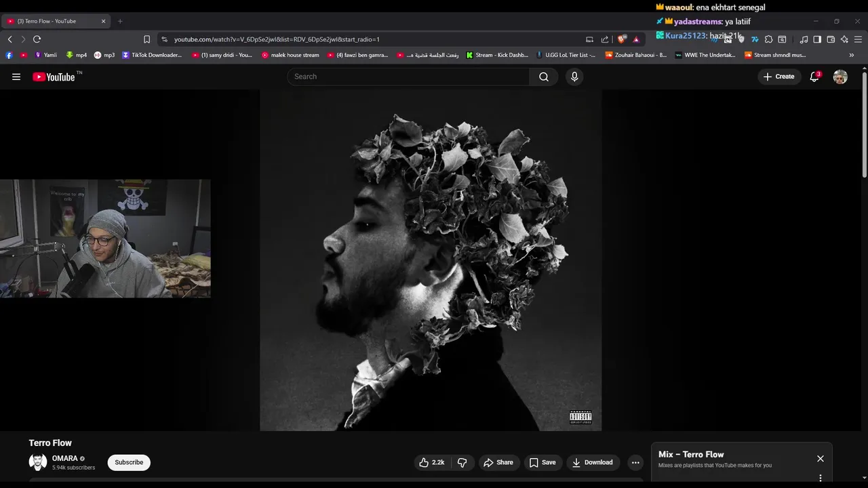Open the Brave Rewards triangle icon
This screenshot has width=868, height=488.
pos(636,39)
